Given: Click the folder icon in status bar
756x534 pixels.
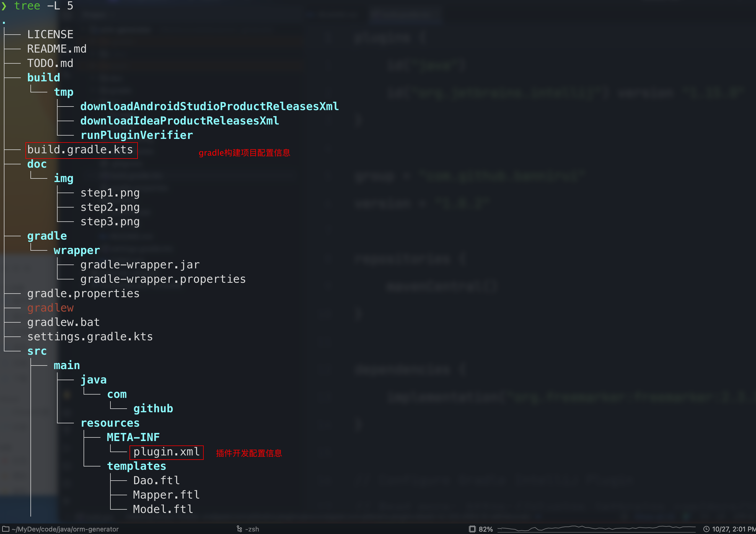Looking at the screenshot, I should pos(6,529).
